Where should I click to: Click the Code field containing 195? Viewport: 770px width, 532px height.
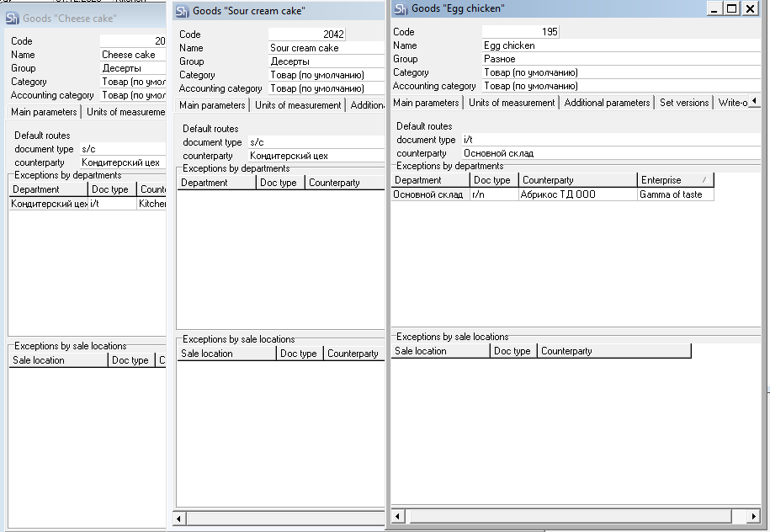tap(521, 32)
